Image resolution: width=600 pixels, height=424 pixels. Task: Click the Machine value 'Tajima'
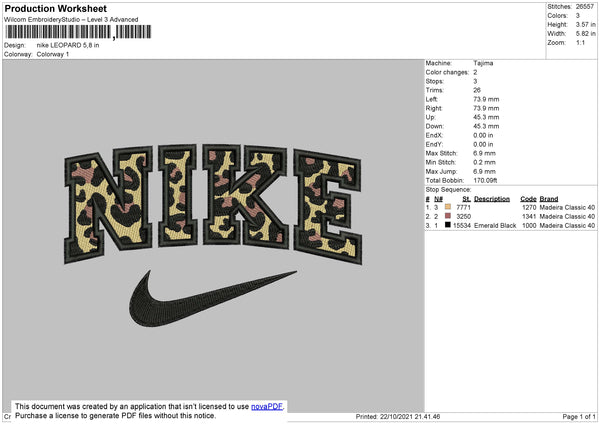coord(483,63)
